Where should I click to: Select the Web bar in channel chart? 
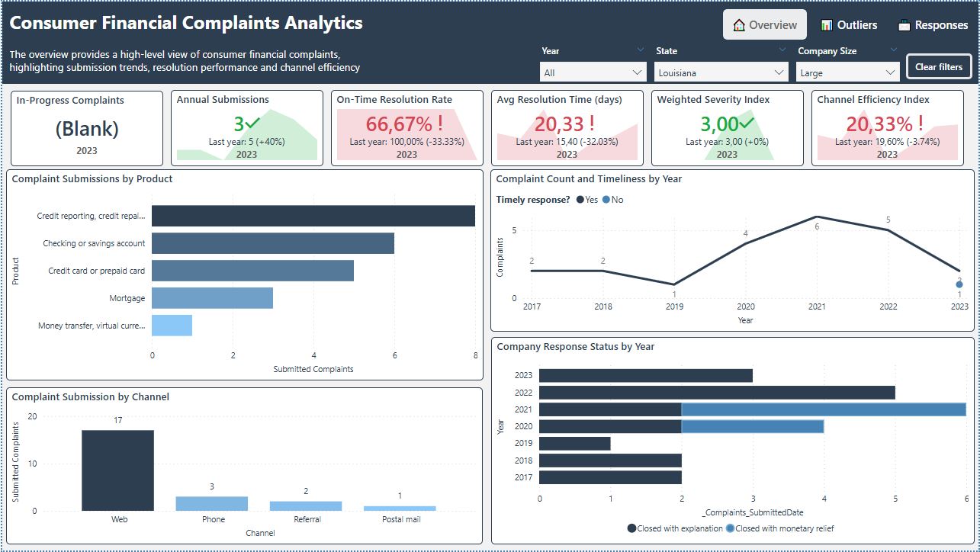pyautogui.click(x=117, y=470)
